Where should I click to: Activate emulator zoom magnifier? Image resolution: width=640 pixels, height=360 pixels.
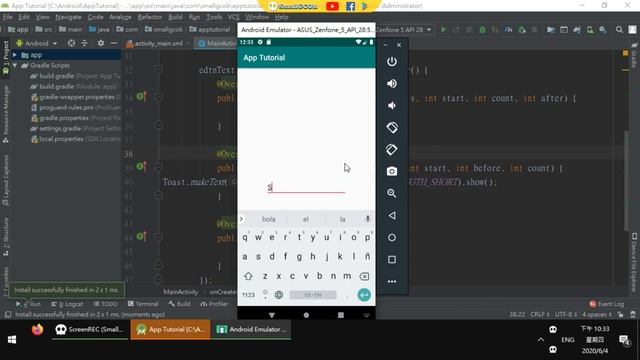(x=392, y=193)
